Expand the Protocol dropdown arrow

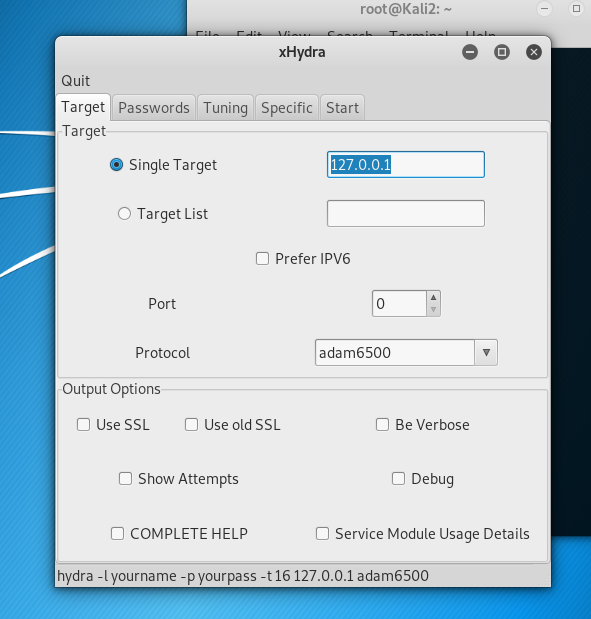(x=486, y=353)
